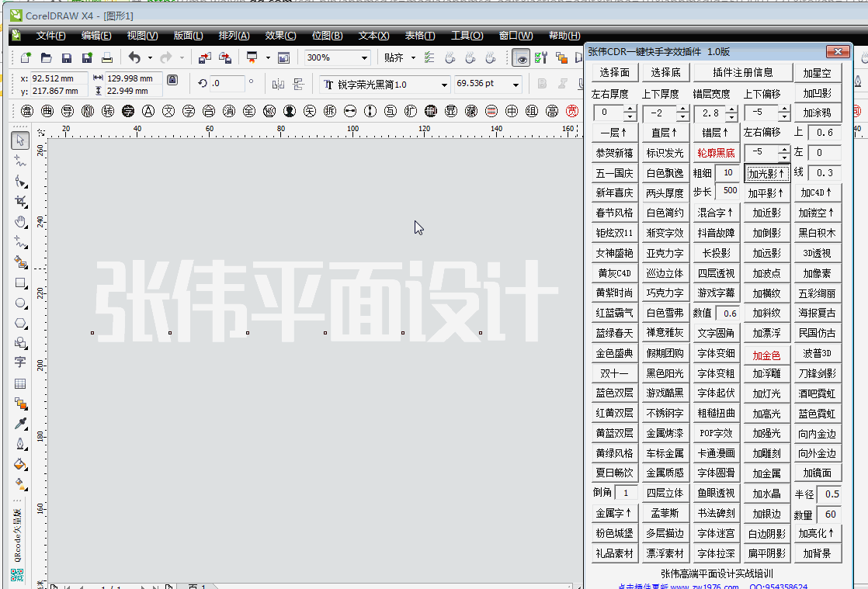Select the Pick (arrow) tool
The image size is (868, 589).
coord(20,140)
